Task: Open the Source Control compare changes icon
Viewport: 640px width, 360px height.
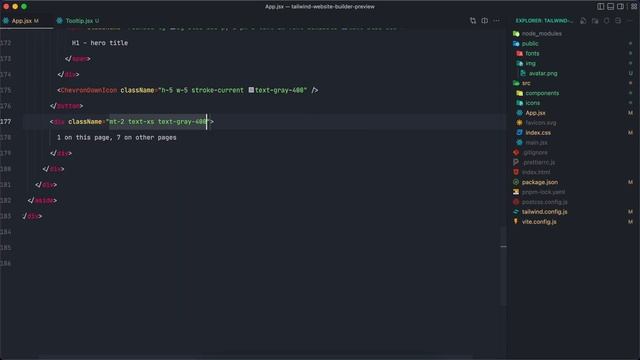Action: click(x=473, y=20)
